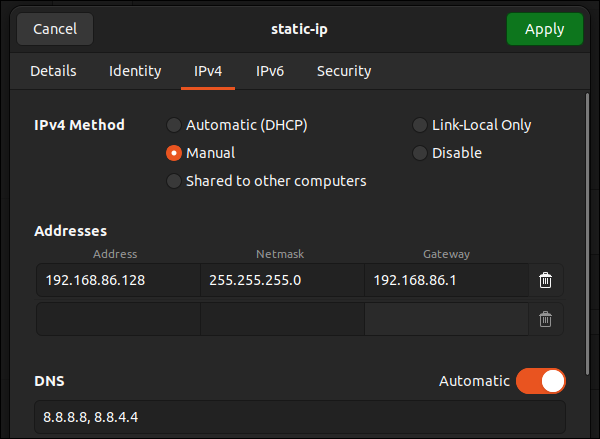Select the Disable IPv4 option
Screen dimensions: 600x439
point(447,153)
